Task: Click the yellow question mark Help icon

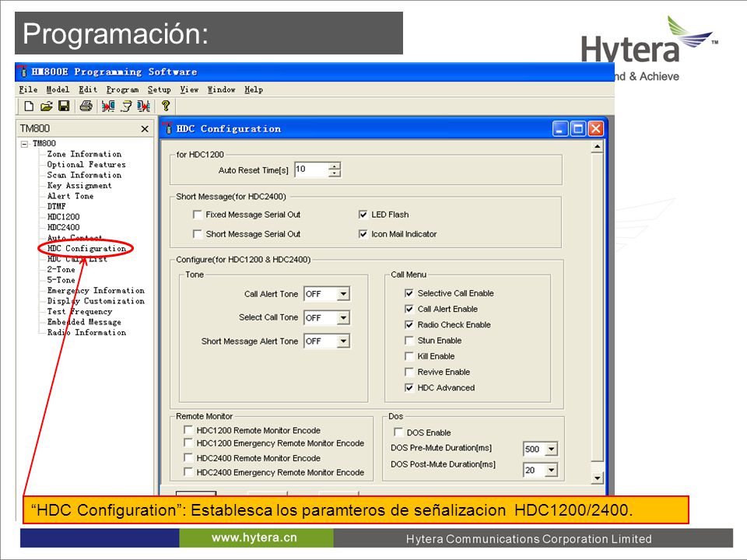Action: [165, 106]
